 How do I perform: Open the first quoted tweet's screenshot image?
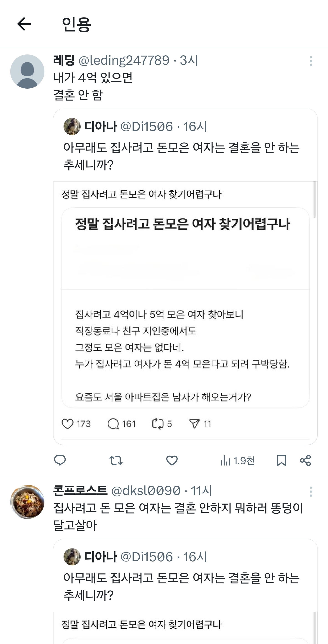[x=185, y=308]
